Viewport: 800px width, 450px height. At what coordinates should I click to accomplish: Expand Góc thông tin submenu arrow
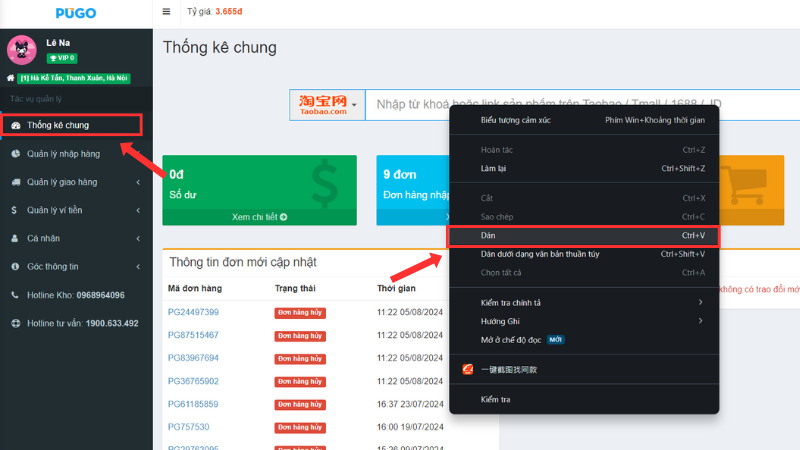point(138,267)
